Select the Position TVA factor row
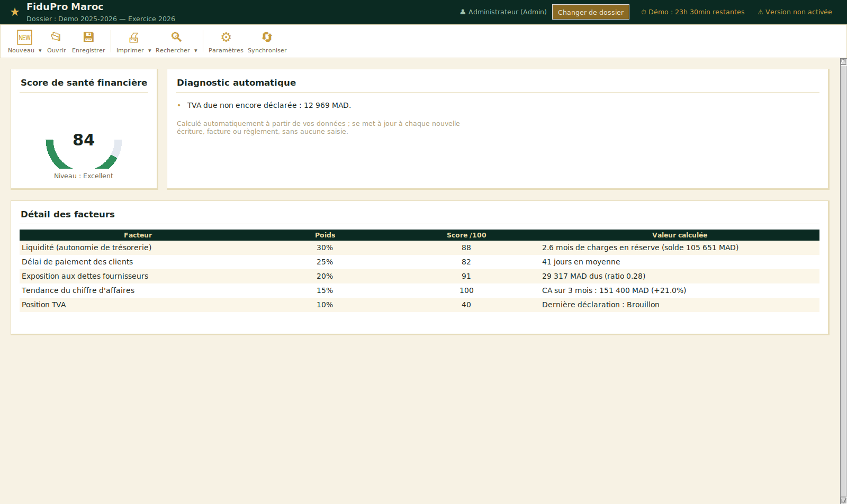This screenshot has width=847, height=504. click(x=419, y=305)
